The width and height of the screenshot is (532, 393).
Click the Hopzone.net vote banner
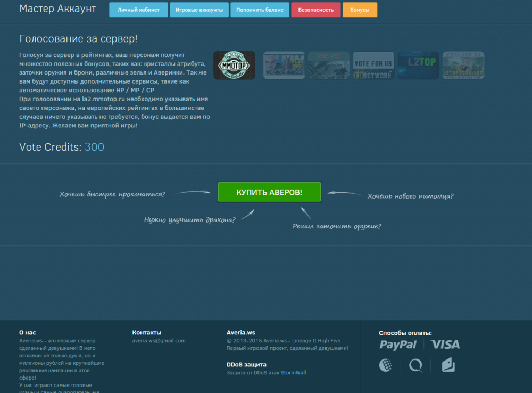tap(329, 65)
